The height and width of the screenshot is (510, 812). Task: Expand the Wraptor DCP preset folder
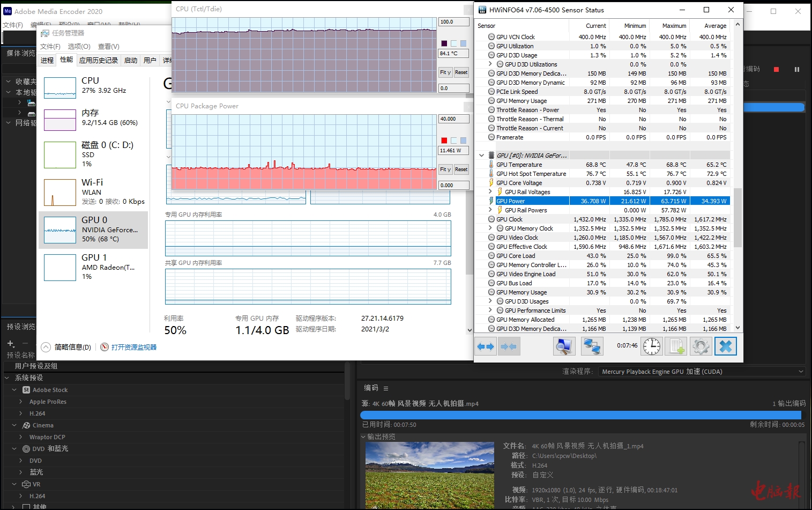[x=21, y=437]
